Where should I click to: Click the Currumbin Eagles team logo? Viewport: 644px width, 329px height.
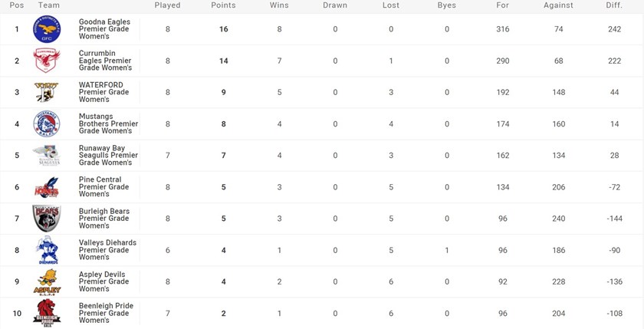pyautogui.click(x=45, y=61)
